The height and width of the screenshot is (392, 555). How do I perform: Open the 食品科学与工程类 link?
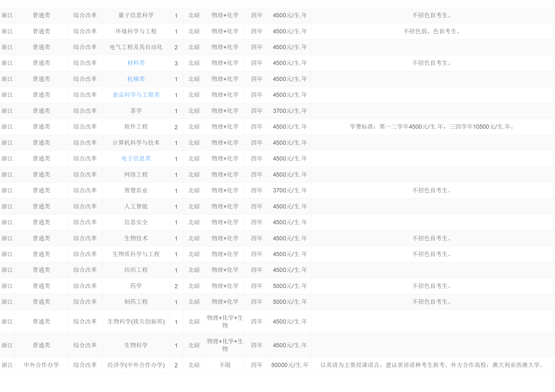pos(136,95)
